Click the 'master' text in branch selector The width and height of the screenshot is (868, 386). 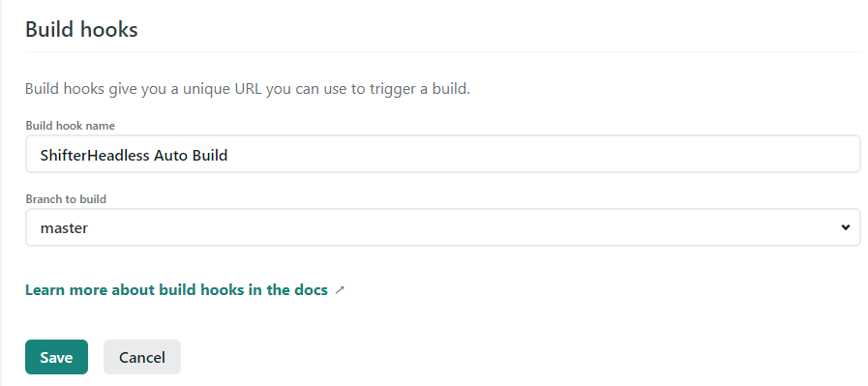pyautogui.click(x=64, y=227)
